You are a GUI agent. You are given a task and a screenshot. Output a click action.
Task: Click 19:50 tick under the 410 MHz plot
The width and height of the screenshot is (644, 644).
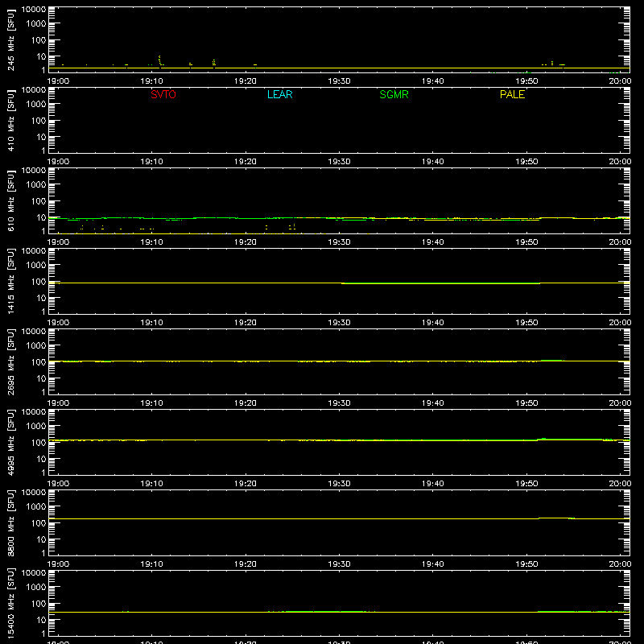point(526,162)
